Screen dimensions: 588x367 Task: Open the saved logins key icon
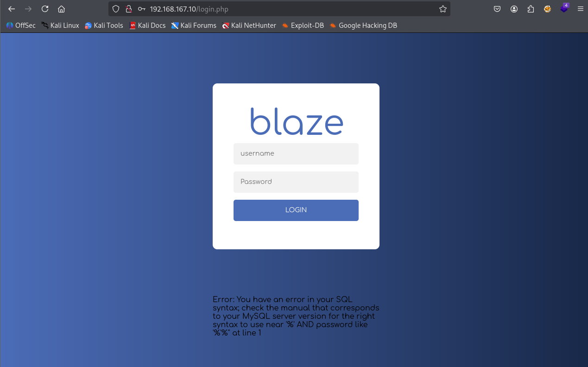[x=142, y=9]
